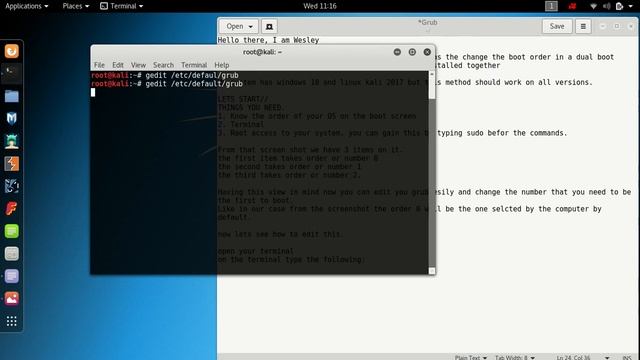The height and width of the screenshot is (360, 640).
Task: Click the text 'typing sudo befor the commands.'
Action: pos(502,133)
